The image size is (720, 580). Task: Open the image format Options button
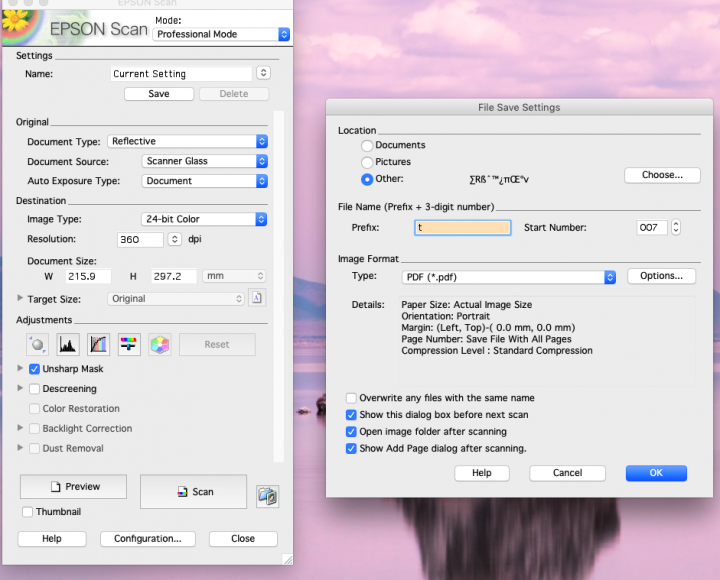coord(661,276)
